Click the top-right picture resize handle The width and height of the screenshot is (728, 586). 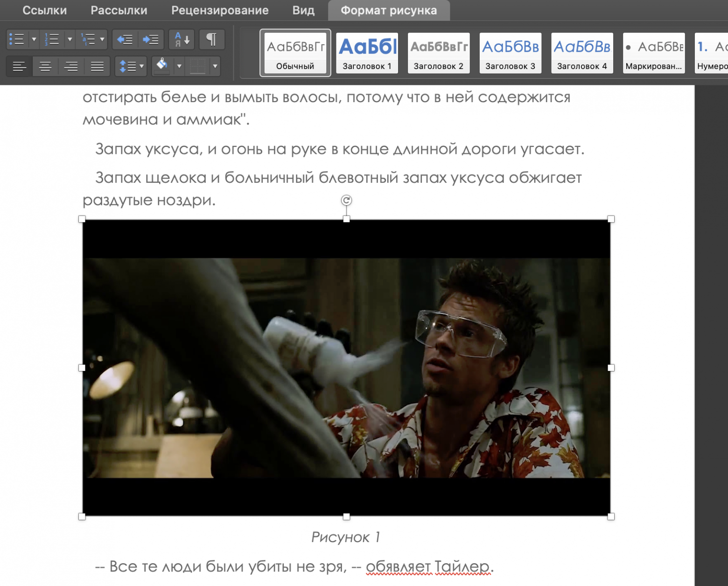coord(611,219)
